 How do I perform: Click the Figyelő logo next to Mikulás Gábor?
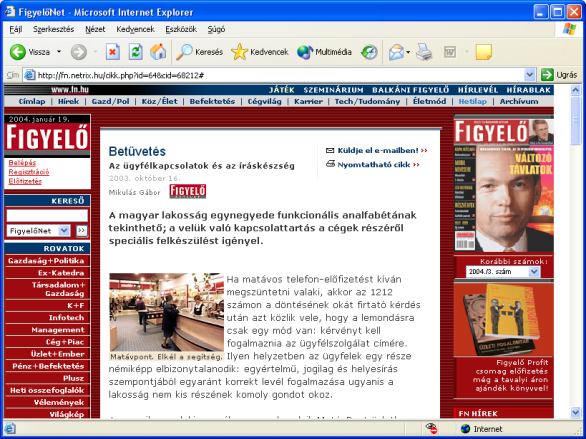[188, 191]
